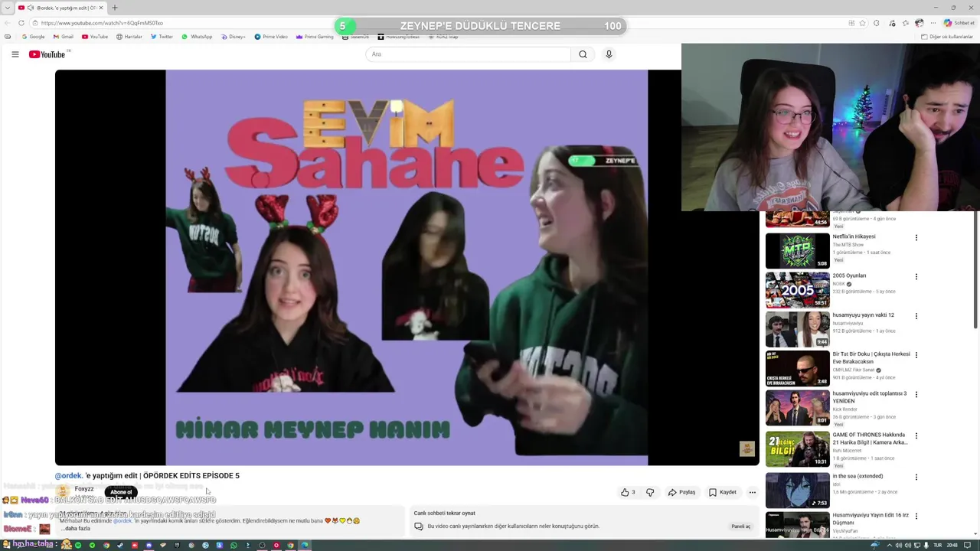Open options for Bir Tat Bir Doku video
The width and height of the screenshot is (980, 551).
(x=916, y=355)
